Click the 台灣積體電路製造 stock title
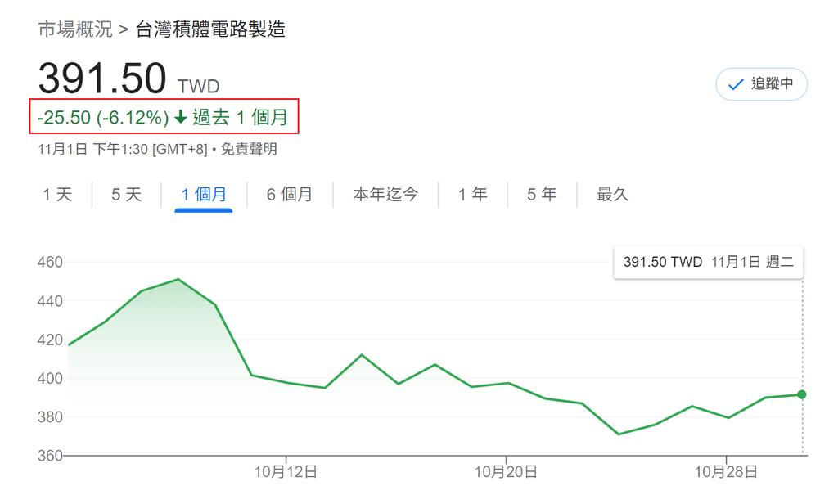838x504 pixels. [210, 29]
